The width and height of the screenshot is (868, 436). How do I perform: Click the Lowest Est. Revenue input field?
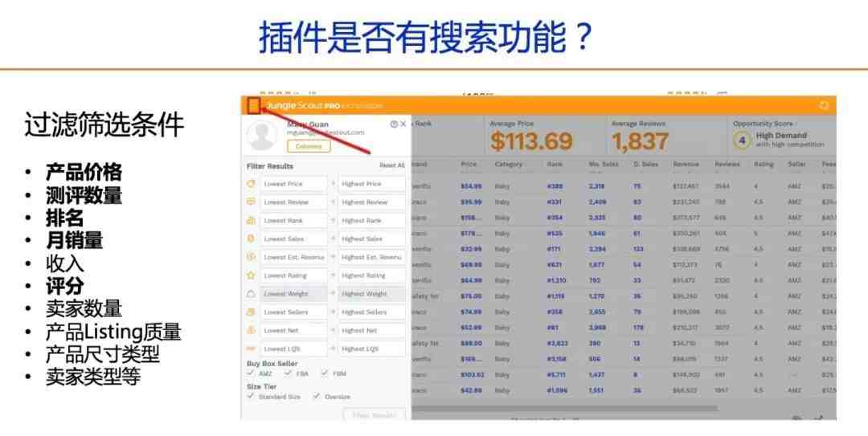(x=293, y=257)
